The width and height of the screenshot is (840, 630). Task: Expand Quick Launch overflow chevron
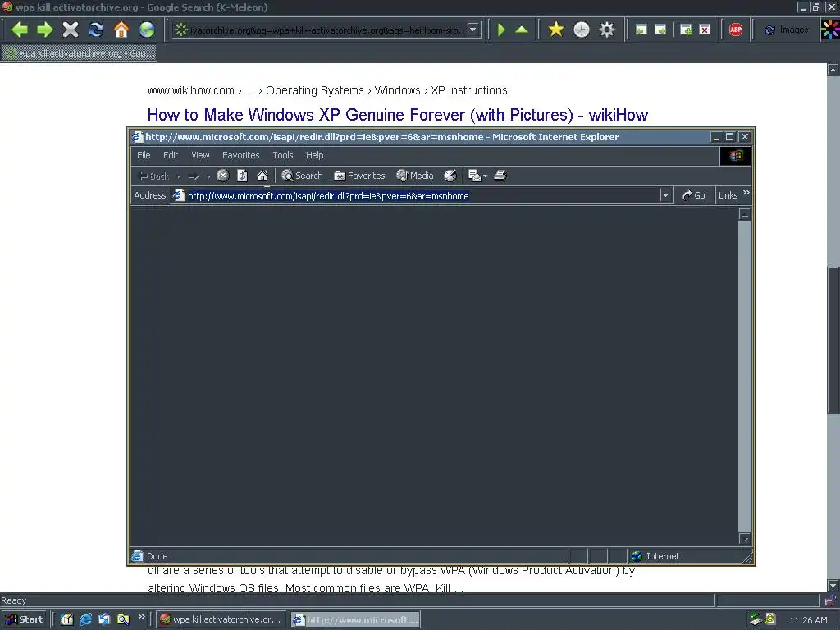point(141,617)
